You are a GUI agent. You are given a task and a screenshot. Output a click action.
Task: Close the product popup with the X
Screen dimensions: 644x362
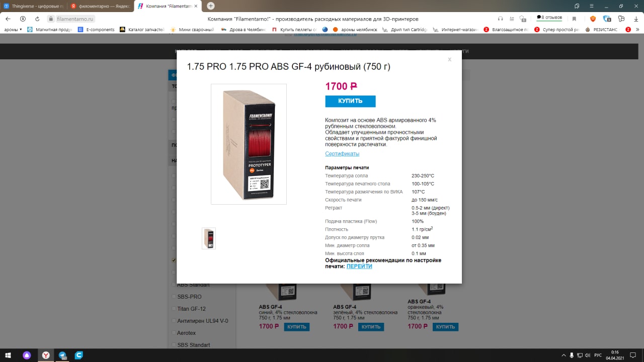(449, 59)
